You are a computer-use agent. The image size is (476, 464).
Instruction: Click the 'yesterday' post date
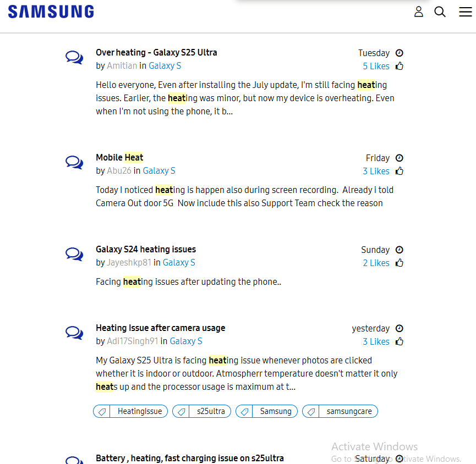pyautogui.click(x=371, y=328)
